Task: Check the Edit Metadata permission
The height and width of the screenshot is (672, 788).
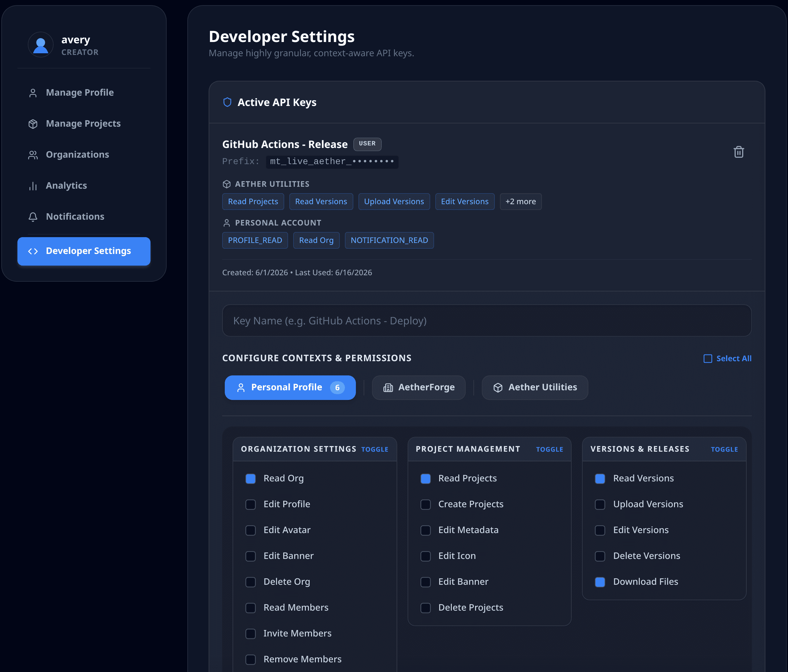Action: 426,530
